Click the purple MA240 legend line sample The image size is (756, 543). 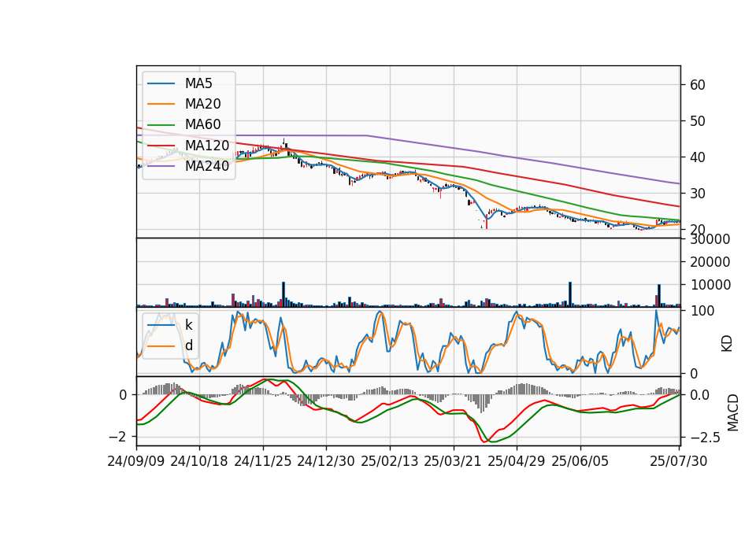(x=161, y=166)
